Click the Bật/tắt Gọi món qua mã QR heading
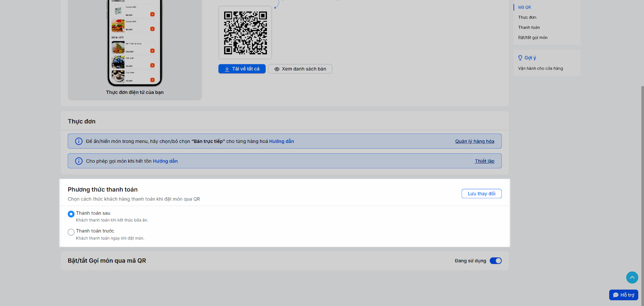The width and height of the screenshot is (644, 306). point(107,261)
